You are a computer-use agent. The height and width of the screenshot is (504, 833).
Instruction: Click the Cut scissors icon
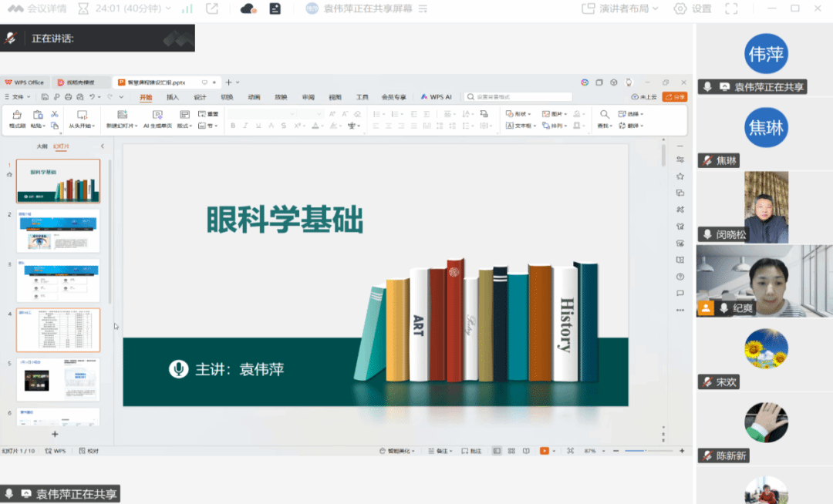tap(55, 114)
